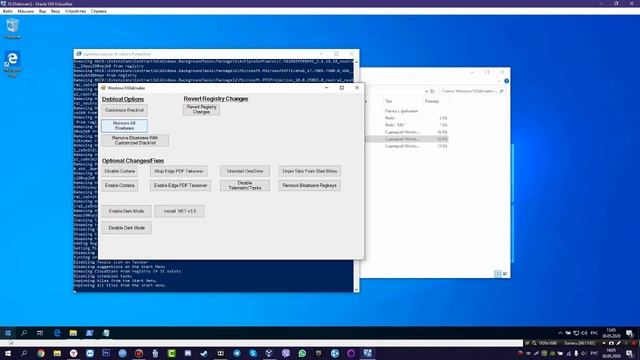Show hidden tray icons in the guest VM
640x360 pixels.
click(x=560, y=333)
